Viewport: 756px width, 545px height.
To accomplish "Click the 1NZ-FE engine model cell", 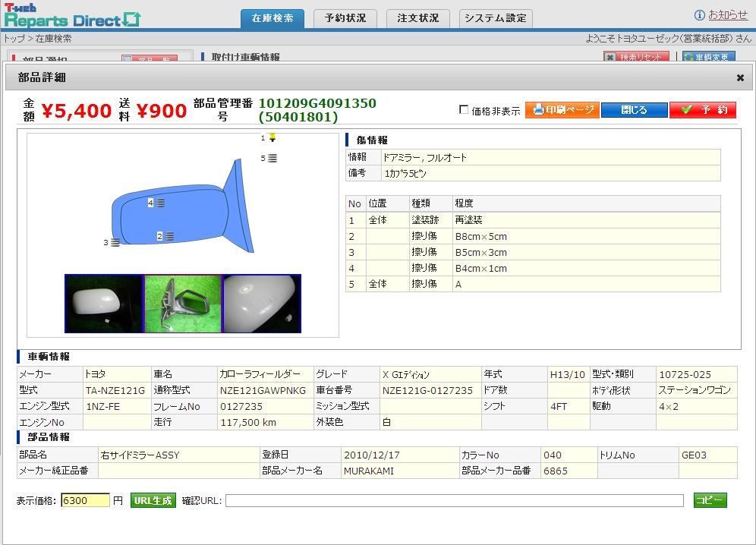I will pyautogui.click(x=117, y=407).
